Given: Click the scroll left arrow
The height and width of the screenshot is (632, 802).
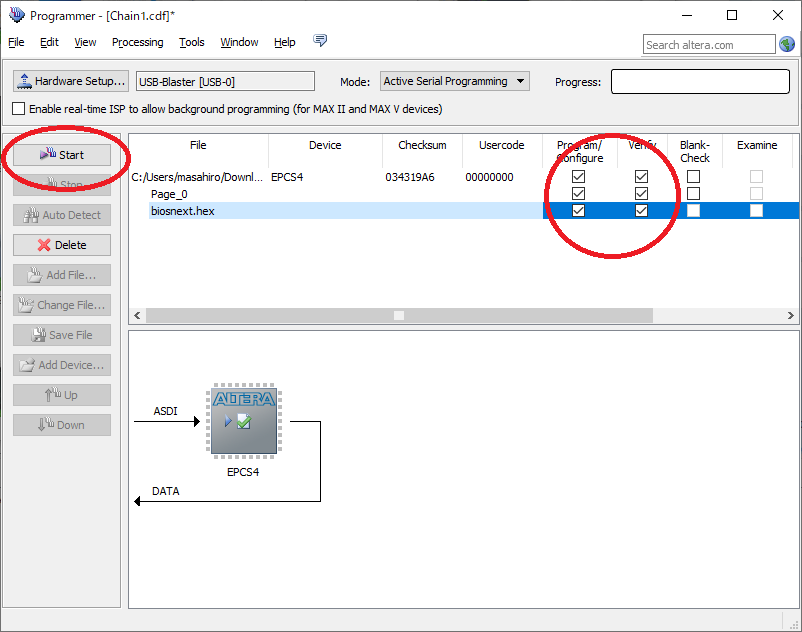Looking at the screenshot, I should [137, 315].
